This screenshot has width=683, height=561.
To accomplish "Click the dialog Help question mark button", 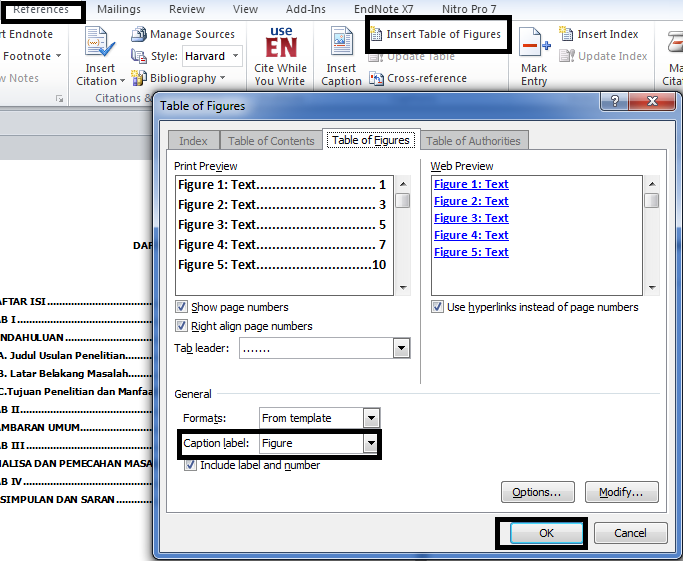I will [615, 101].
